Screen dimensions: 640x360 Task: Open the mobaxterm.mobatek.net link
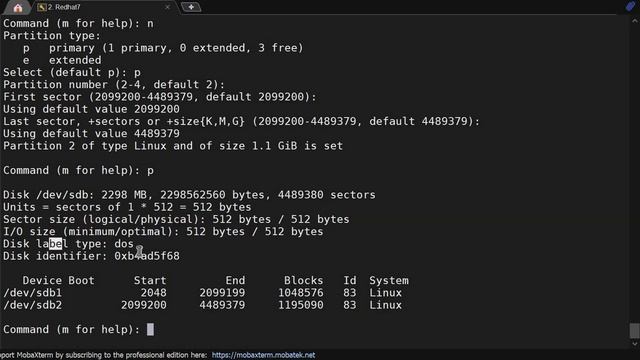tap(263, 355)
